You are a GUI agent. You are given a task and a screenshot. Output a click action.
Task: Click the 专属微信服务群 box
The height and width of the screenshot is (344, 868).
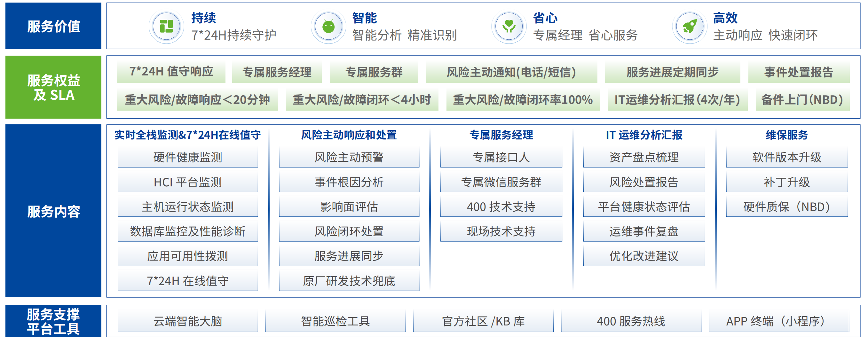click(x=501, y=182)
